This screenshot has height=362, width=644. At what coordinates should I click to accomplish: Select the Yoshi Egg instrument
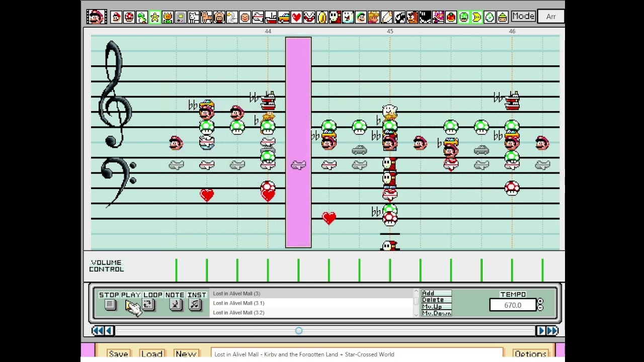click(x=490, y=17)
